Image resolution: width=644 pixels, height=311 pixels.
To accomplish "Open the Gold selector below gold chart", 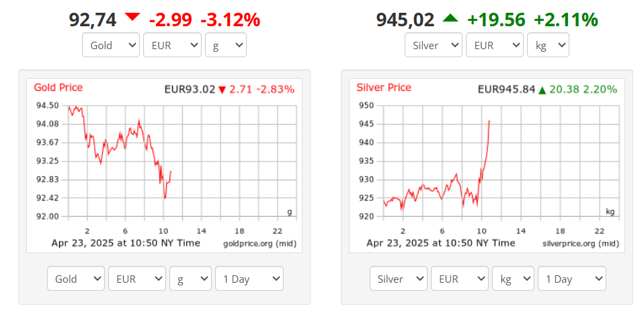I will coord(76,279).
